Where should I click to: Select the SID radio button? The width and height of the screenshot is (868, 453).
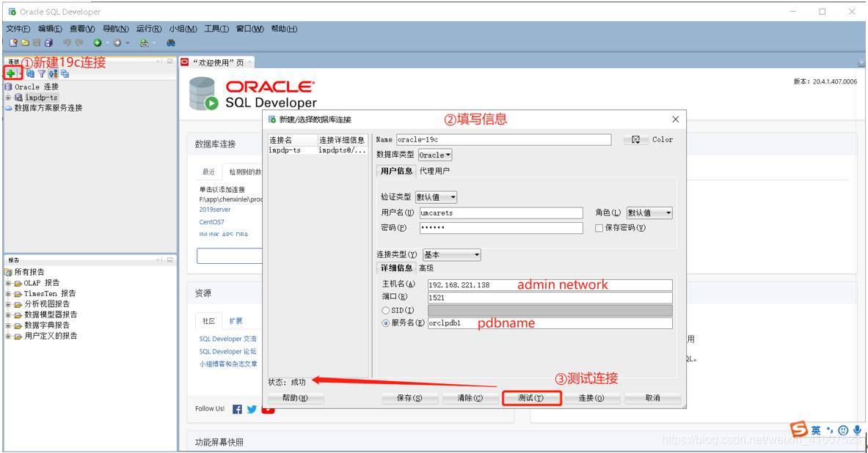(x=385, y=310)
